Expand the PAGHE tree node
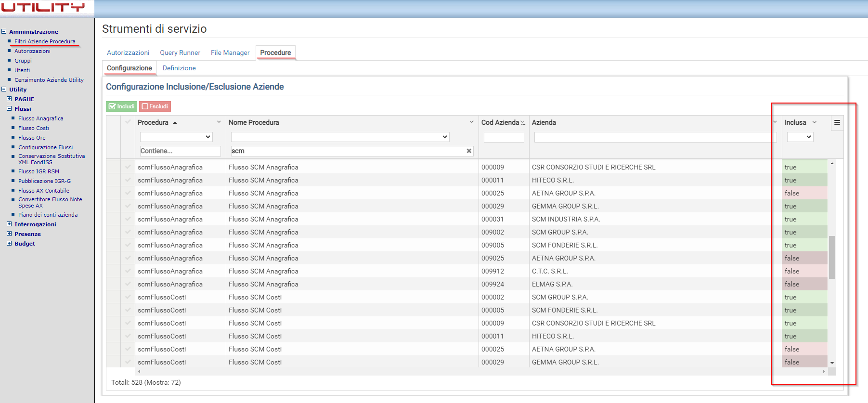 click(9, 99)
